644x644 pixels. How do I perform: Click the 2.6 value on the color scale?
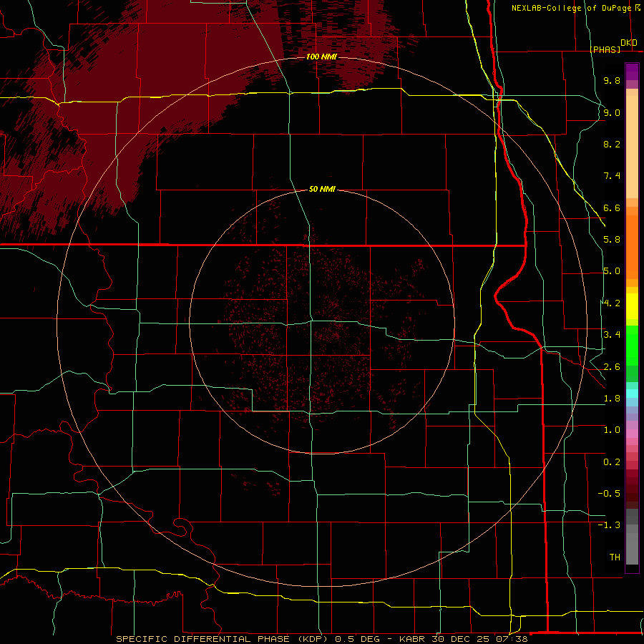tap(612, 367)
